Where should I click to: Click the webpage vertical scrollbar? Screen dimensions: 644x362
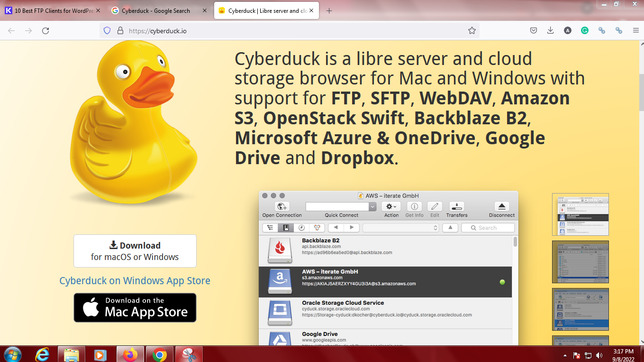pos(641,93)
